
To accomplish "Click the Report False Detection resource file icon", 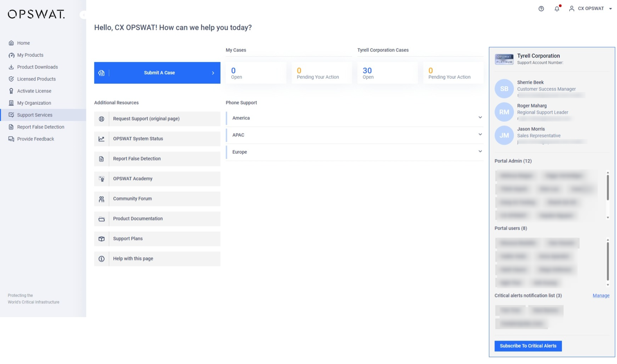I will 101,159.
